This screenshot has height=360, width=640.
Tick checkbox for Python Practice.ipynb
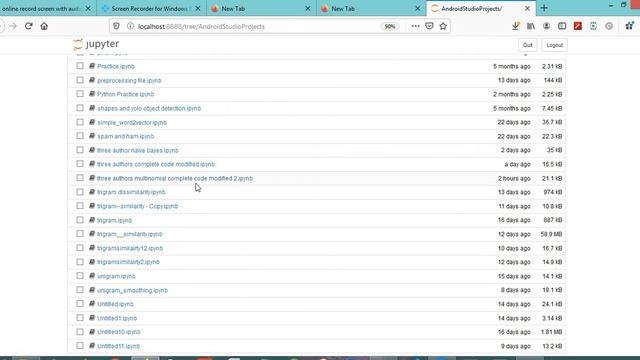(80, 94)
